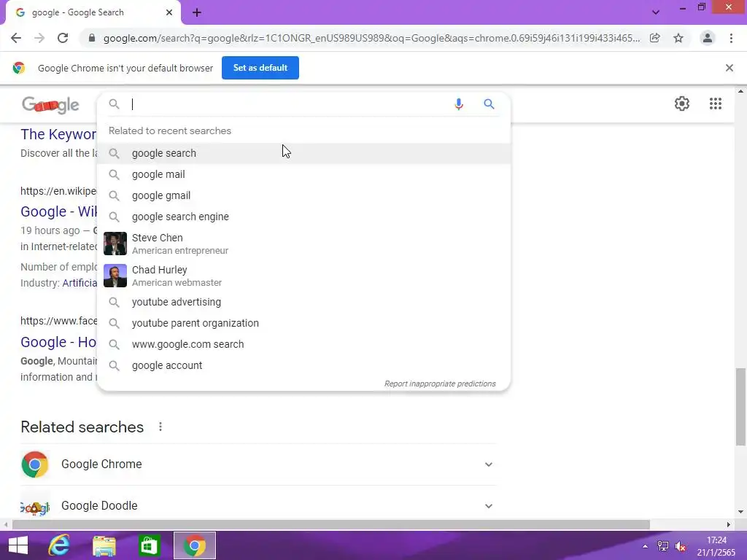Open Related searches three-dot options

point(160,427)
